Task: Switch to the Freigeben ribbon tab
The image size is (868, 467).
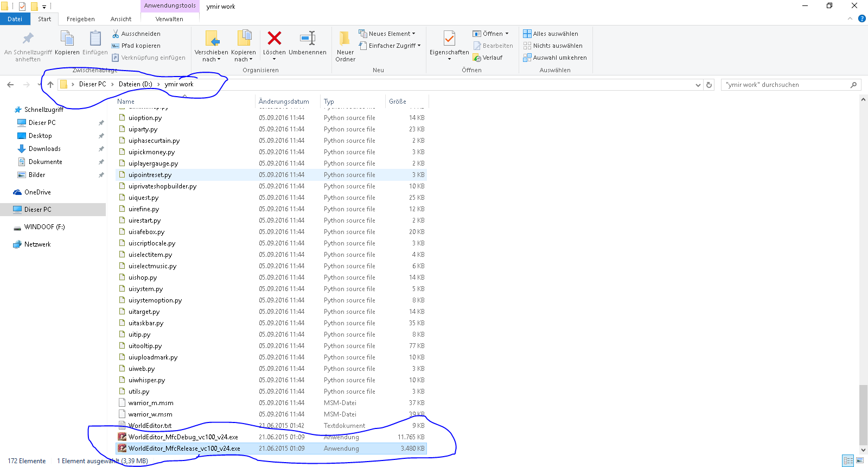Action: 81,19
